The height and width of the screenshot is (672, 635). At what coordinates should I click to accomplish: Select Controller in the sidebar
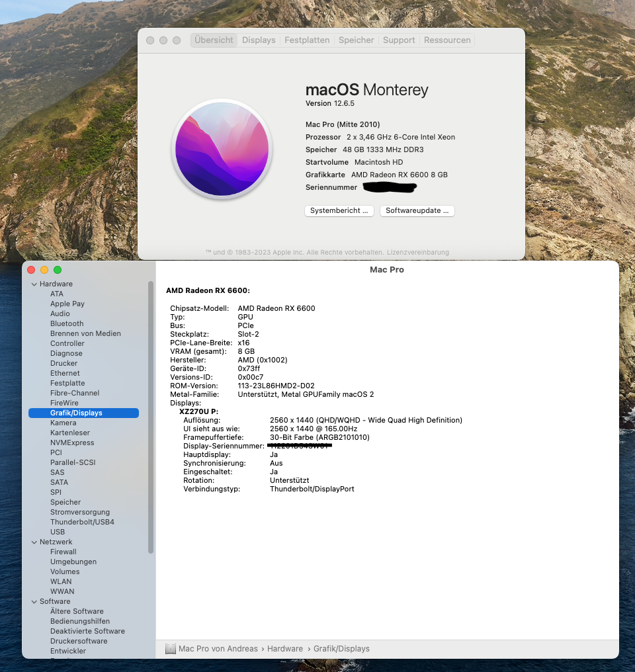[x=67, y=343]
